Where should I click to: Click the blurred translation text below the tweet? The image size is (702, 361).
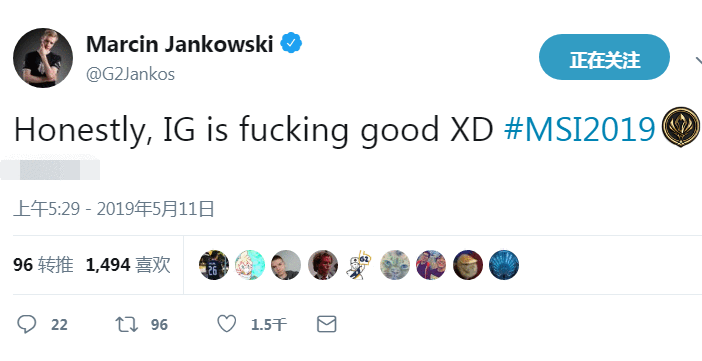(50, 168)
